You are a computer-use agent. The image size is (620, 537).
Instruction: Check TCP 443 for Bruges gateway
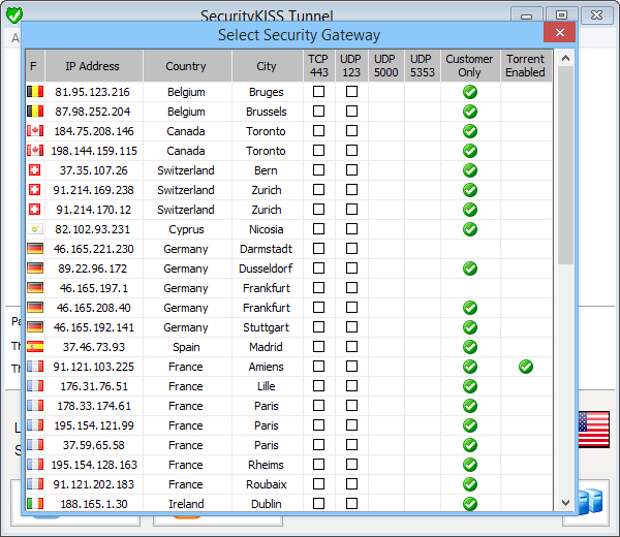319,91
